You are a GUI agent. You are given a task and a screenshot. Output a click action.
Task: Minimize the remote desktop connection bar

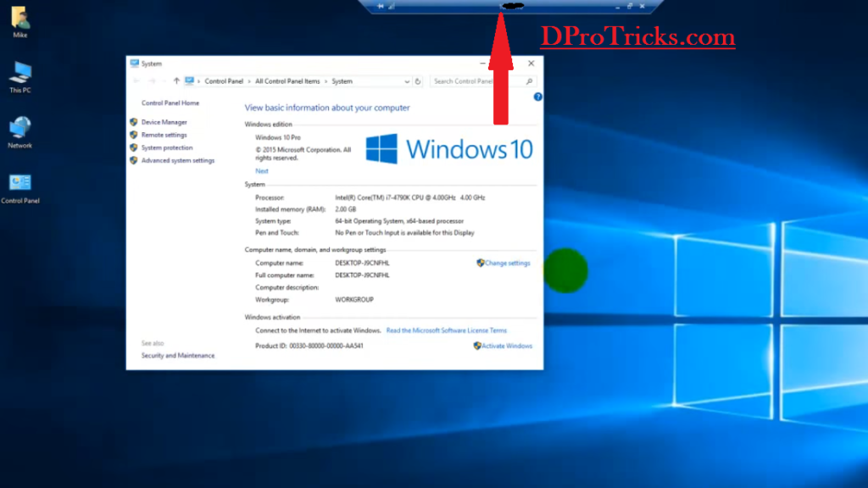click(x=617, y=7)
